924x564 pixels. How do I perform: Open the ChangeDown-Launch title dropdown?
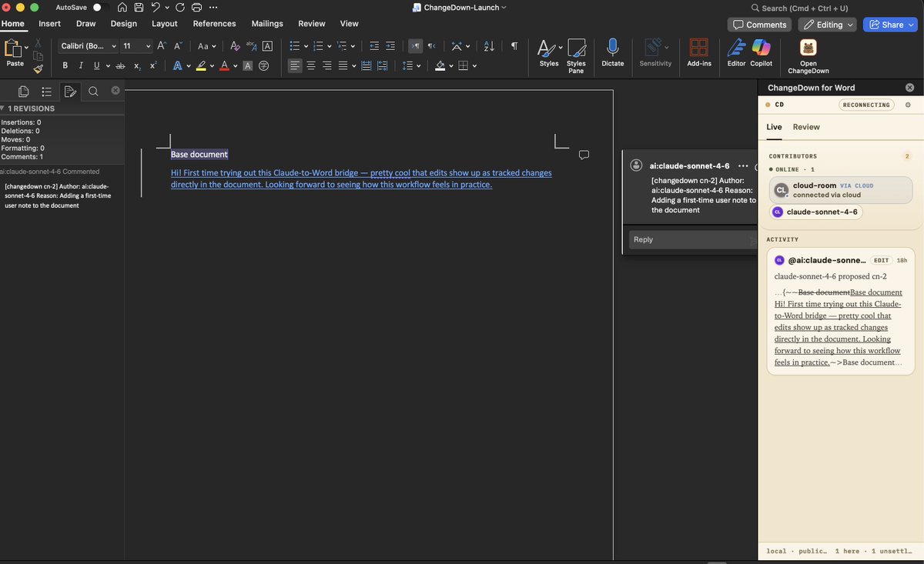click(504, 7)
